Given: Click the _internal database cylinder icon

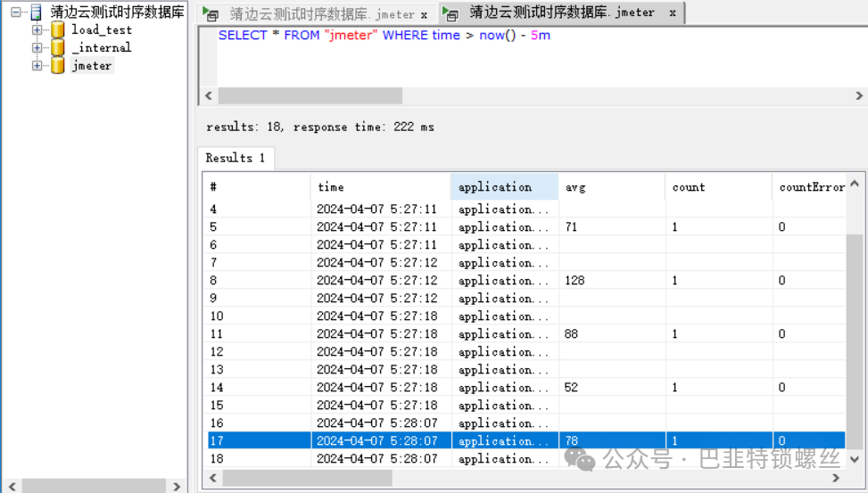Looking at the screenshot, I should point(58,47).
